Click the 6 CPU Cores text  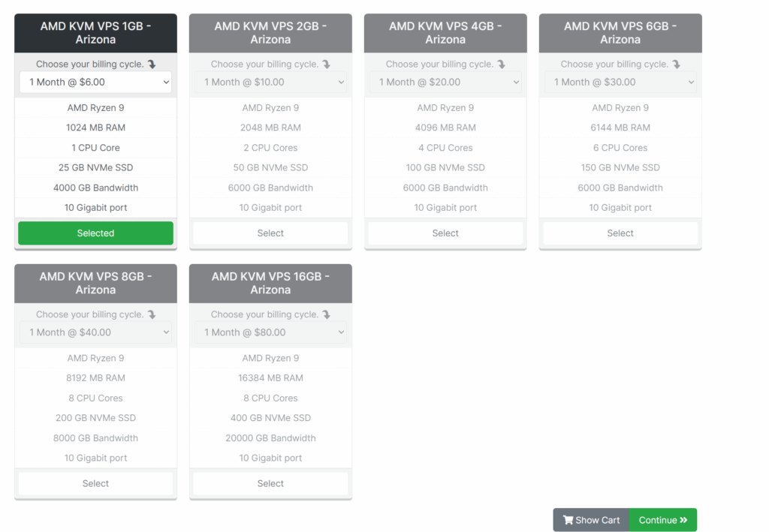[620, 148]
